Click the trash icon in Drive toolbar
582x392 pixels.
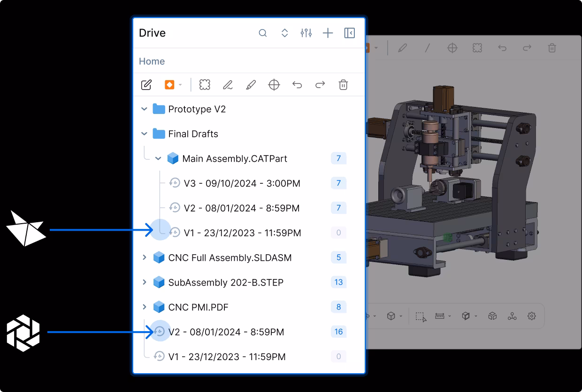[x=344, y=85]
